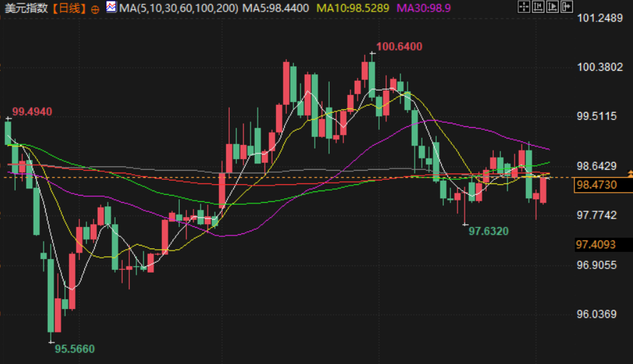Screen dimensions: 633x364
Task: Click the 美元指数 title
Action: pyautogui.click(x=26, y=8)
